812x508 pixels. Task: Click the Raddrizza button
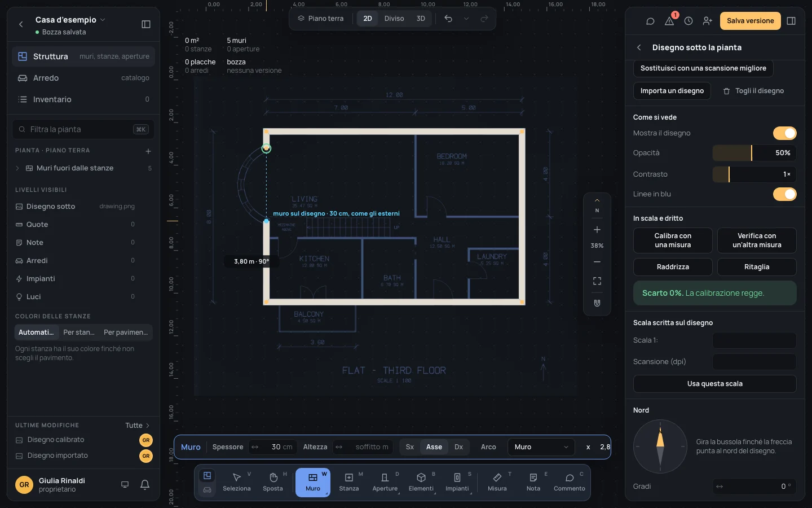pos(673,267)
